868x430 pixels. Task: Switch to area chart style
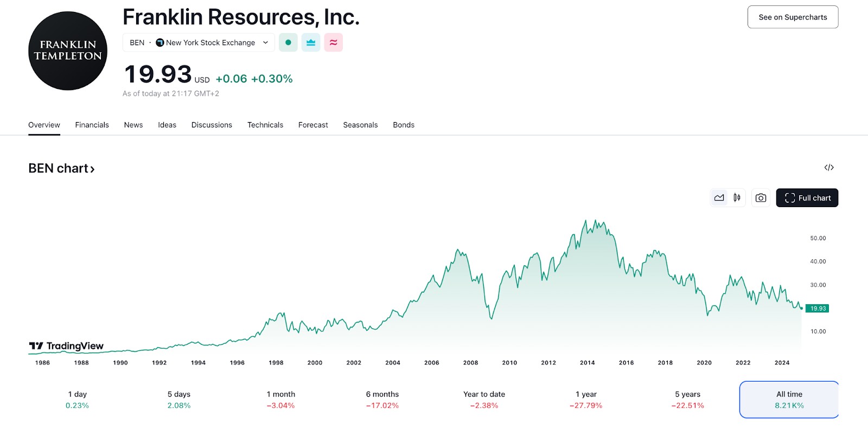click(719, 198)
